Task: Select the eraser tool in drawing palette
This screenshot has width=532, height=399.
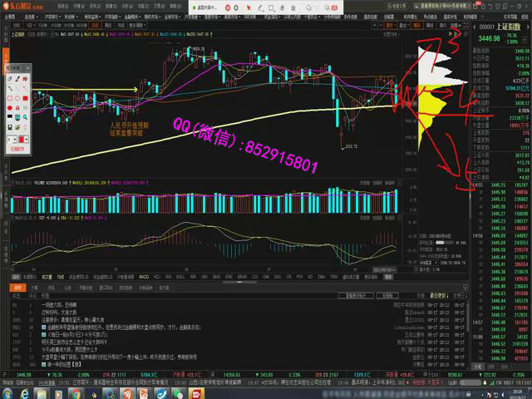Action: (x=9, y=78)
